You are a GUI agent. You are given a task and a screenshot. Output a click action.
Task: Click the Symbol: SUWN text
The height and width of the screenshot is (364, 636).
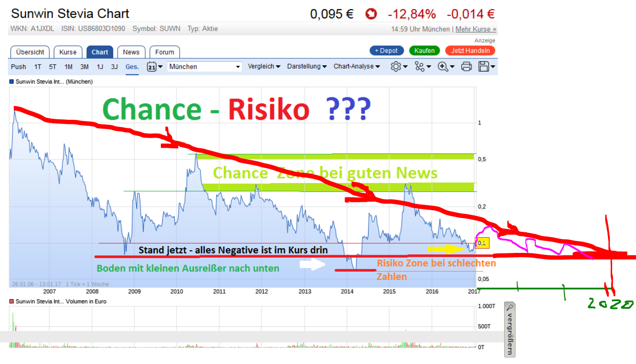pos(156,28)
